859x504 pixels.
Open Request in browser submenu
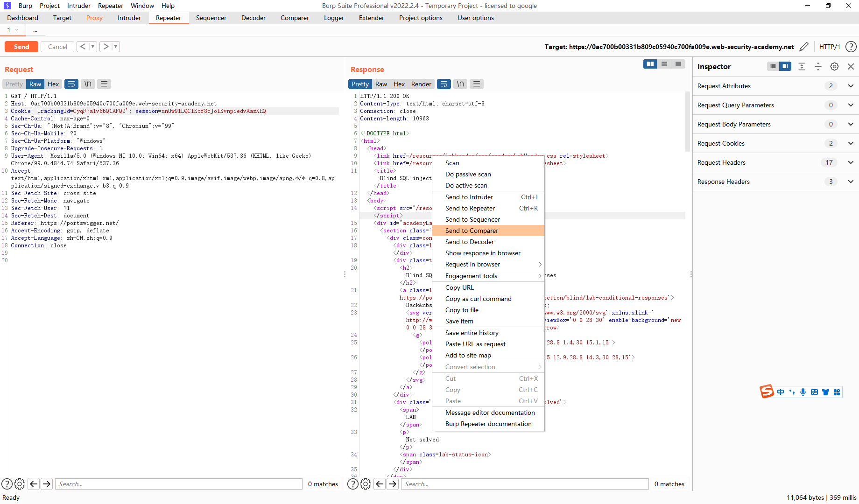point(488,264)
